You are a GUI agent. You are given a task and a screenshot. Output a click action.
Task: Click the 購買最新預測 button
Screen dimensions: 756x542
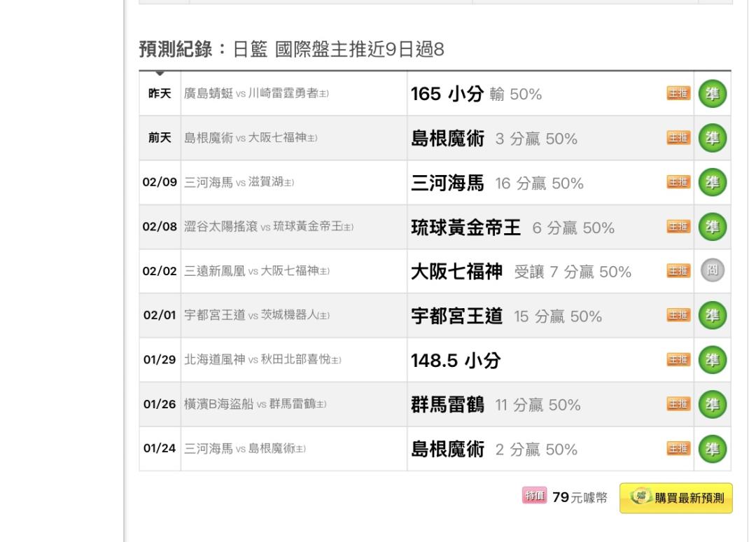pos(676,498)
